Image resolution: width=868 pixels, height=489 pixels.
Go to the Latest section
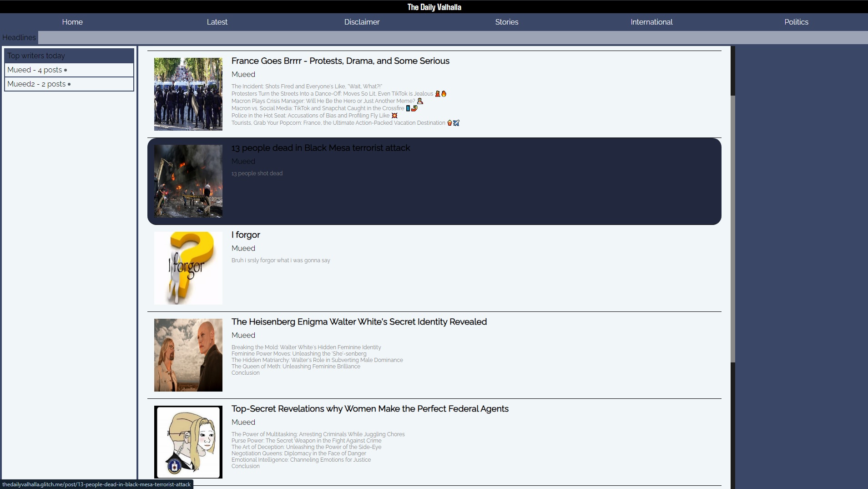coord(217,22)
